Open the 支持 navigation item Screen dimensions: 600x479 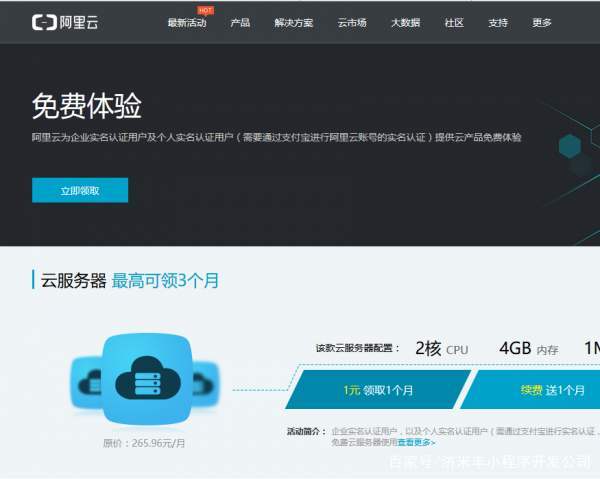(x=498, y=23)
